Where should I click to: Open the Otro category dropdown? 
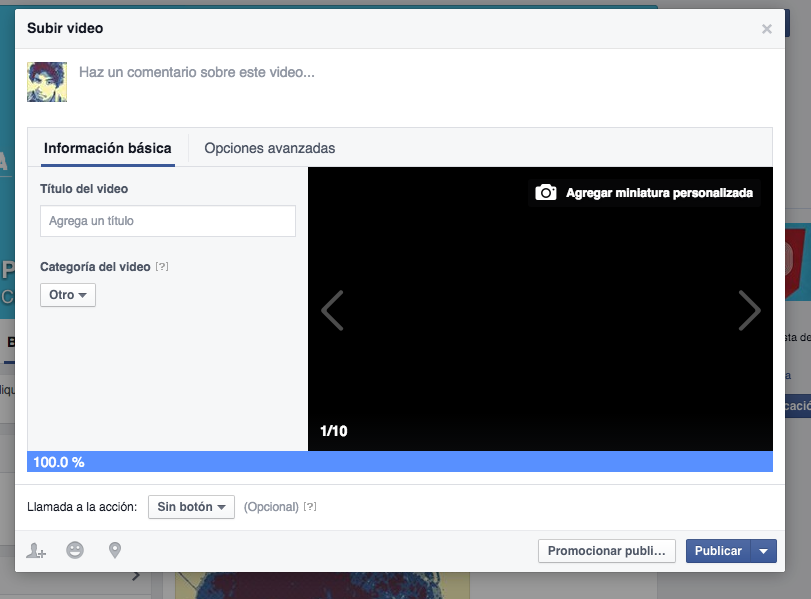click(x=67, y=295)
